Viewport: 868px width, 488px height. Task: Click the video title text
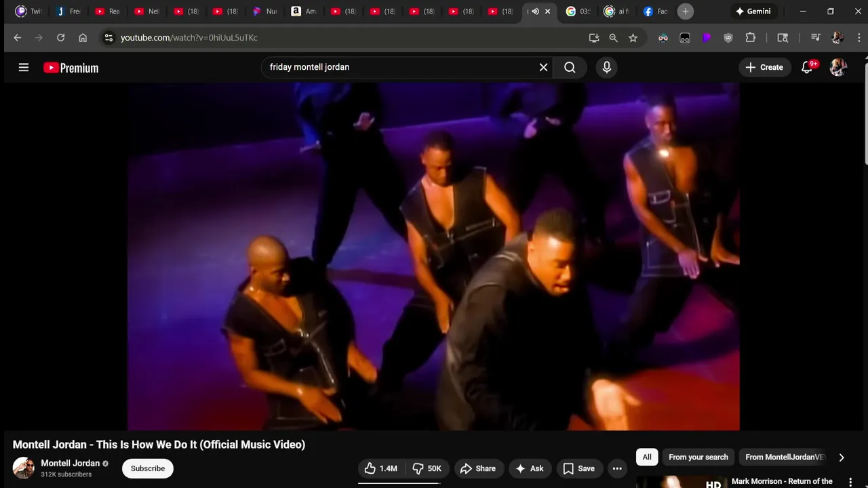(x=159, y=445)
